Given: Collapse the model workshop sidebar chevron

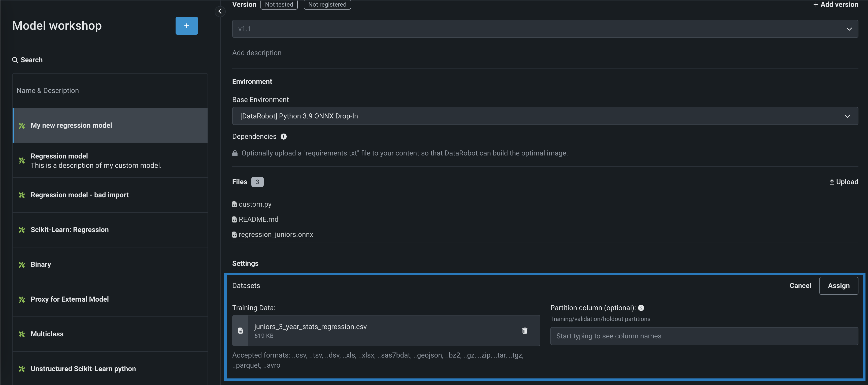Looking at the screenshot, I should tap(220, 11).
